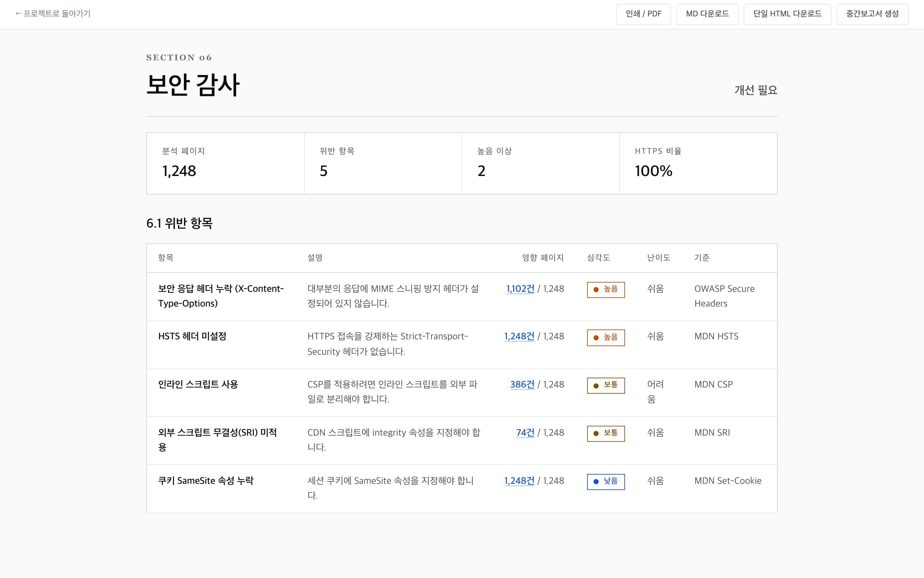Go back via 프로젝트로 돌아가기 link

53,14
